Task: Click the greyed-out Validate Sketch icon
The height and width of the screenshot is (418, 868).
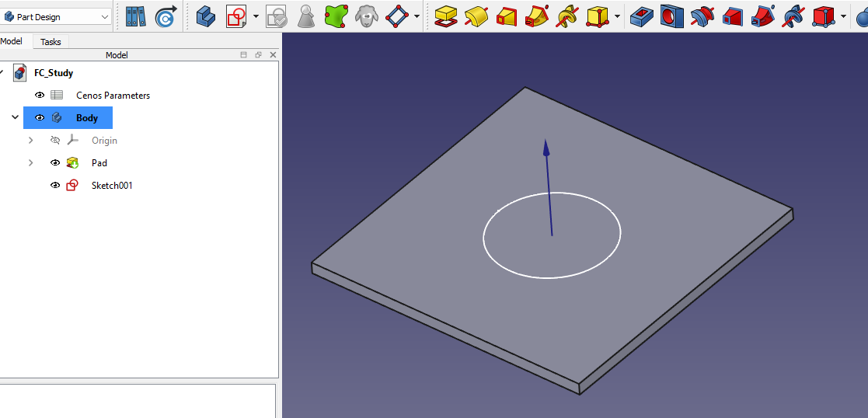Action: tap(276, 17)
